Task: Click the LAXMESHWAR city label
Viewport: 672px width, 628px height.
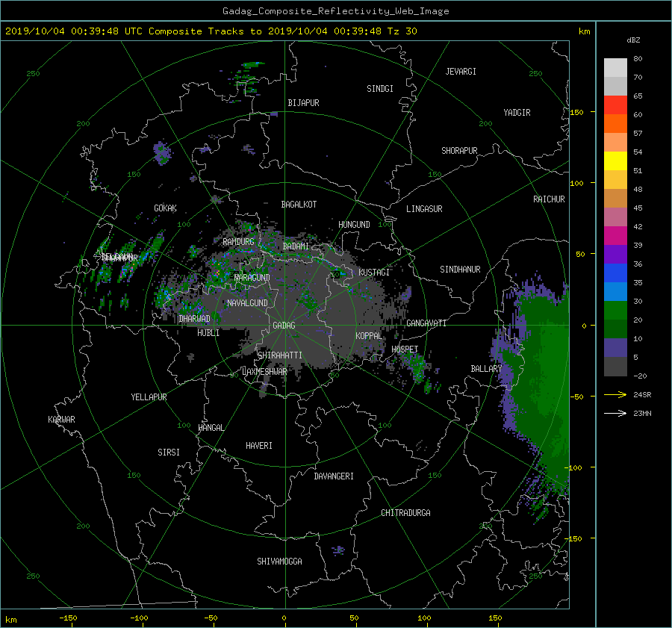Action: (x=264, y=372)
